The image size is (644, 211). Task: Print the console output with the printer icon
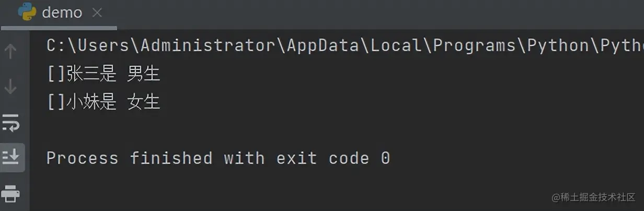(x=10, y=193)
